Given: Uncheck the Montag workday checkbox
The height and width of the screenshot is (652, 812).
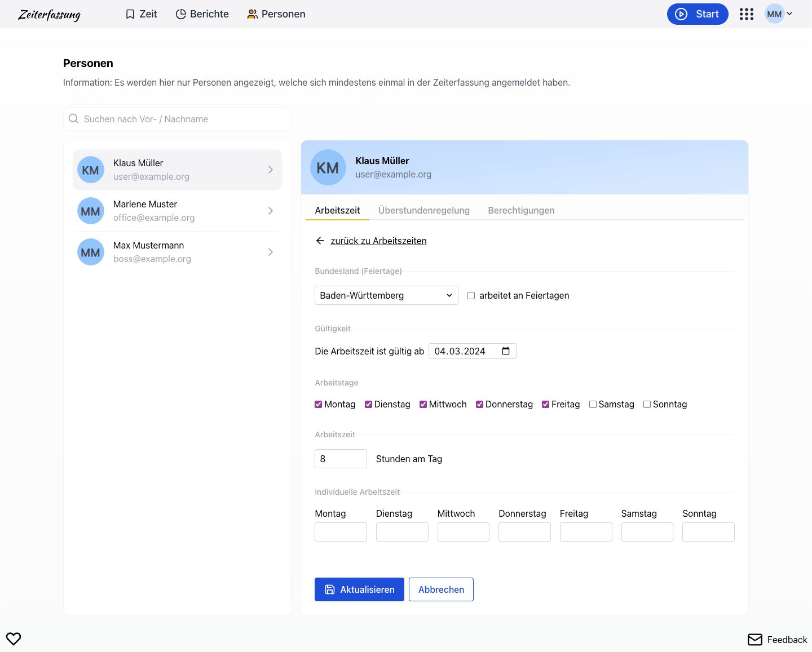Looking at the screenshot, I should (x=319, y=405).
